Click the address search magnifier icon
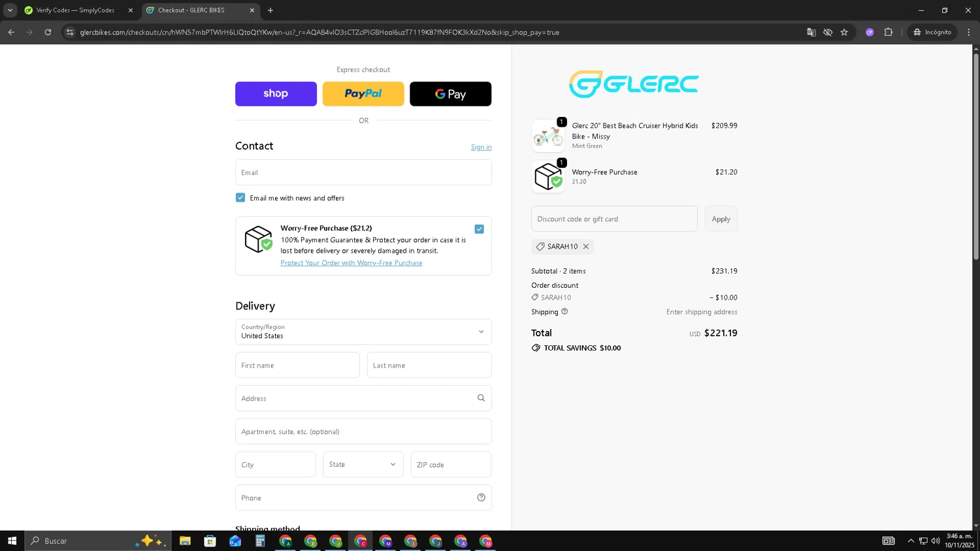Screen dimensions: 980x551 pyautogui.click(x=482, y=398)
